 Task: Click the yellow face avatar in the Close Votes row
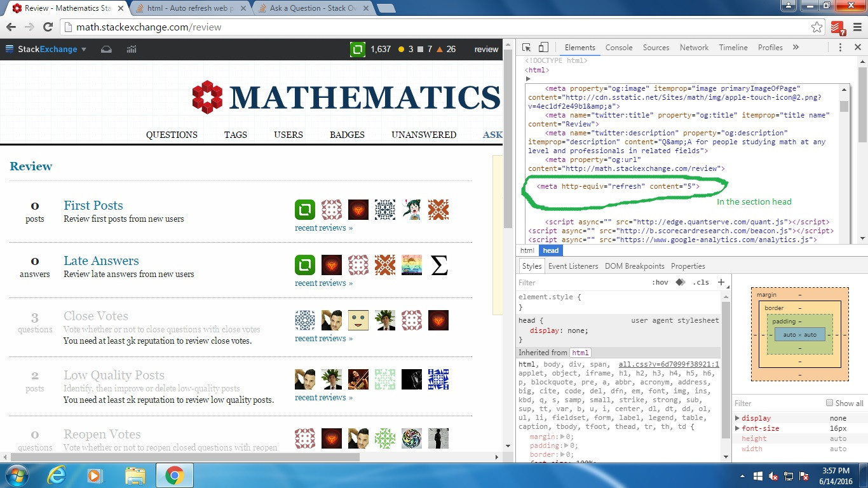(358, 320)
